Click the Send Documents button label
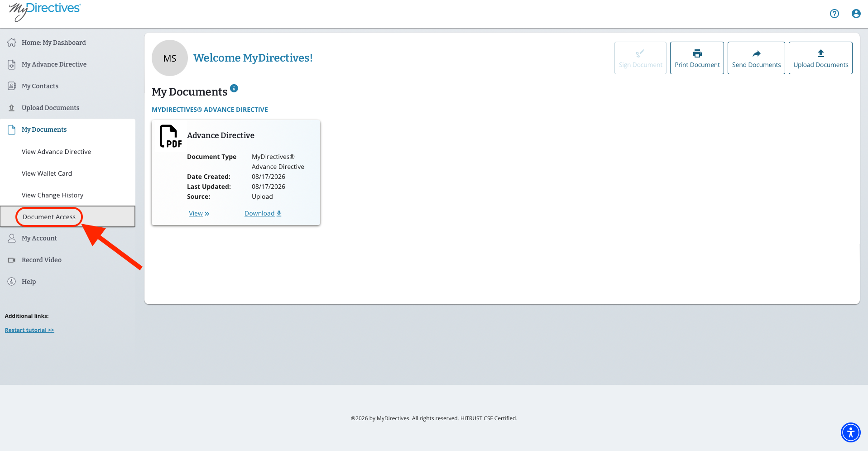The height and width of the screenshot is (451, 868). [x=756, y=65]
